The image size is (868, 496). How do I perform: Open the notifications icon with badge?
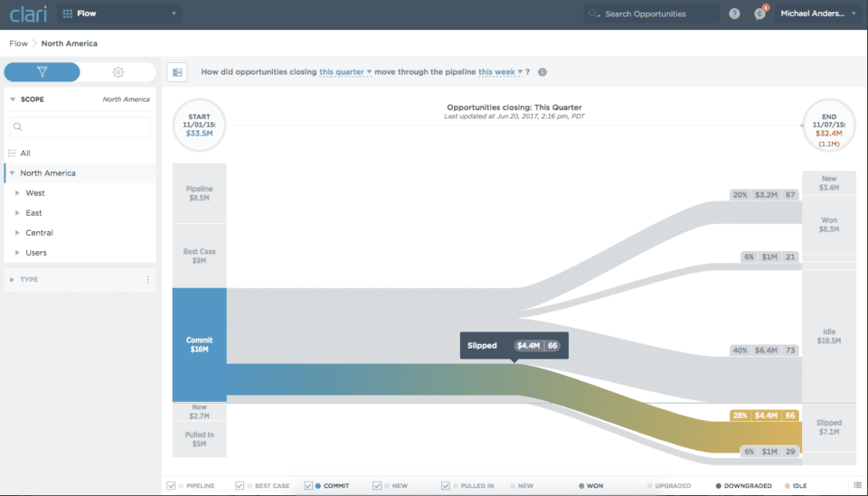[759, 14]
